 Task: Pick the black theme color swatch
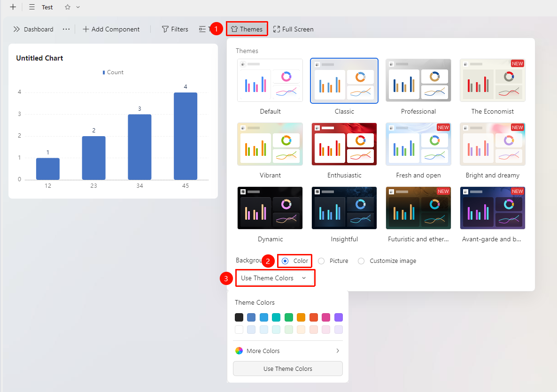(x=239, y=317)
